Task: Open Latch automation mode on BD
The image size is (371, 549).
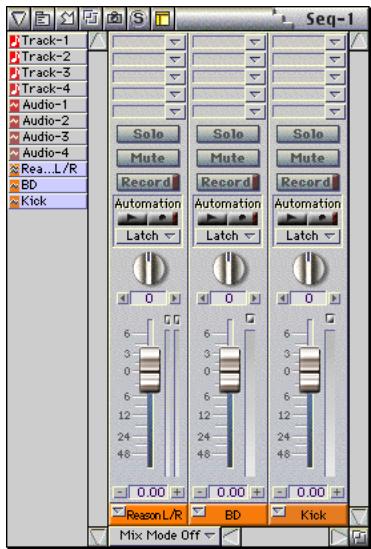Action: (228, 236)
